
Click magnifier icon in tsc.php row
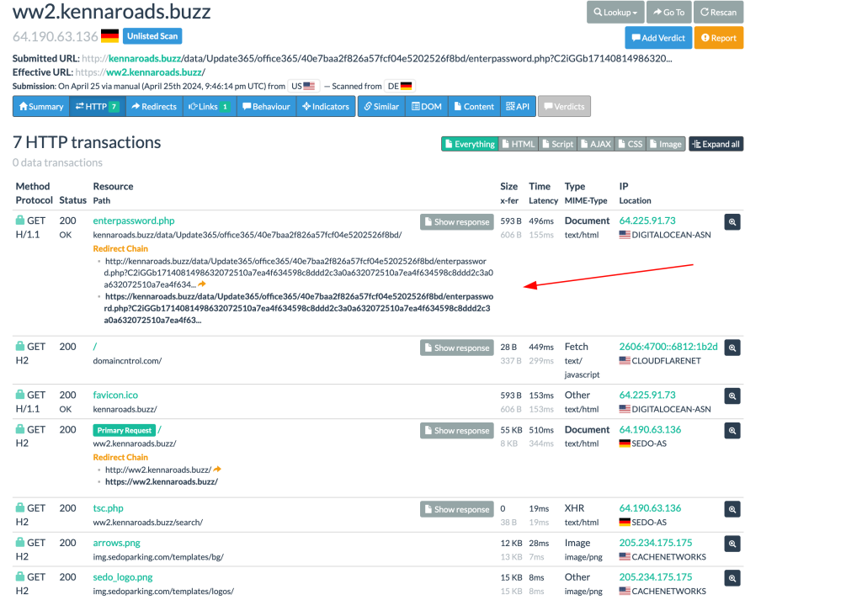pos(732,509)
